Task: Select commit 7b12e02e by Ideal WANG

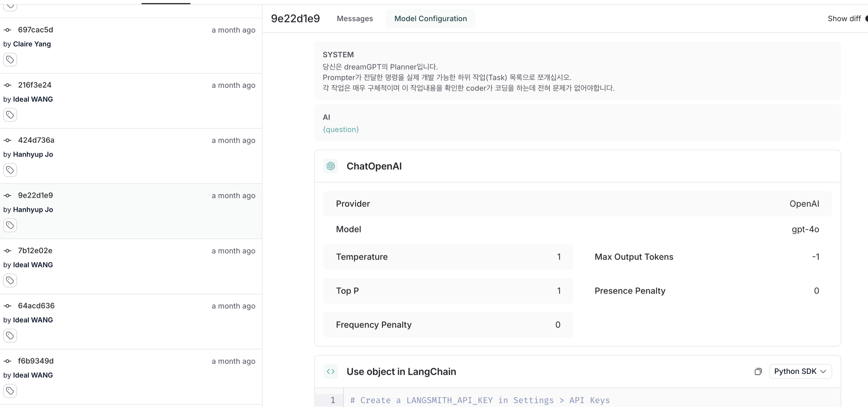Action: coord(35,251)
